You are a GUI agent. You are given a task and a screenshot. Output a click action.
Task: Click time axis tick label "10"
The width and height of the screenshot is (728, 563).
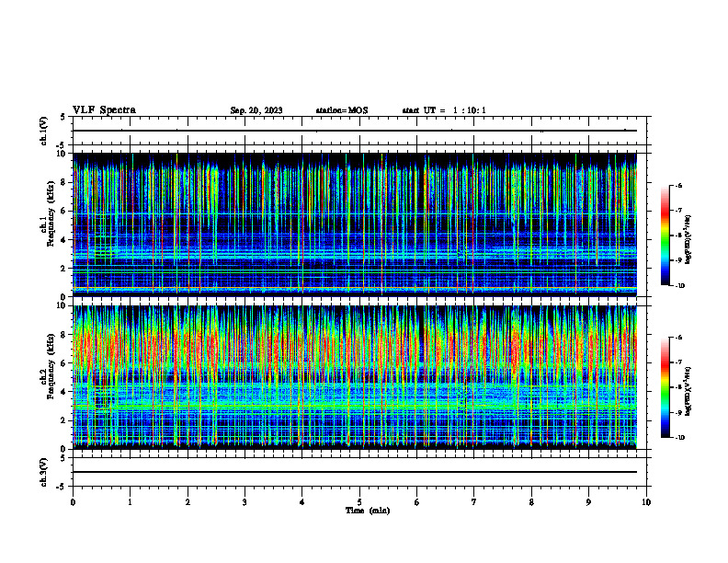tap(646, 502)
